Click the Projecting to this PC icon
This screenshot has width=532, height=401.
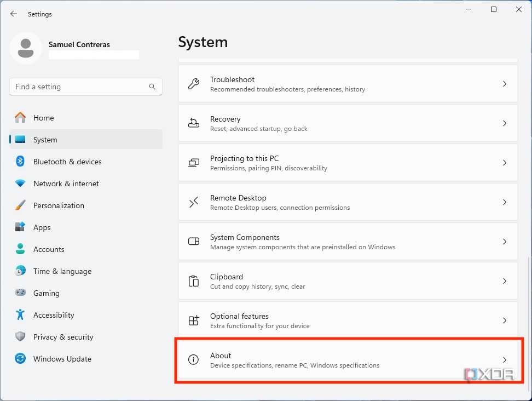194,163
